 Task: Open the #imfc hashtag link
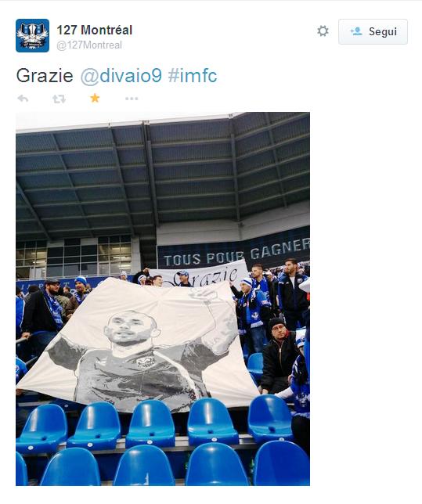(193, 76)
